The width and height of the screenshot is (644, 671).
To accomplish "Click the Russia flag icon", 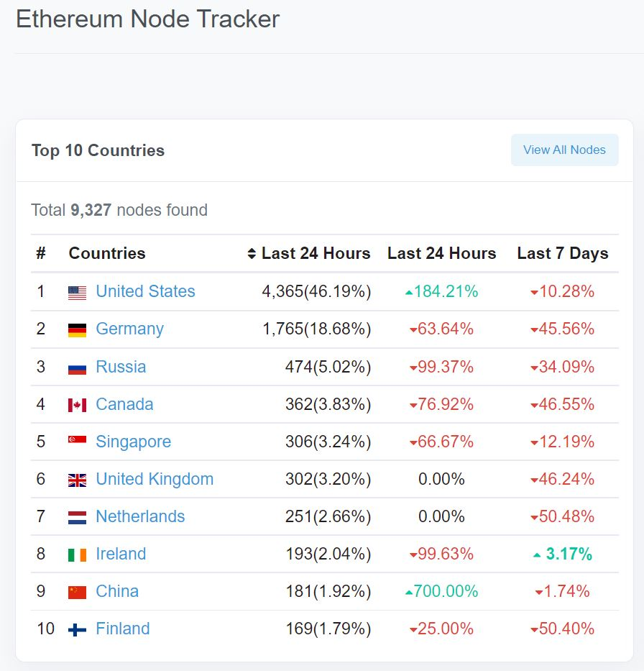I will (77, 368).
